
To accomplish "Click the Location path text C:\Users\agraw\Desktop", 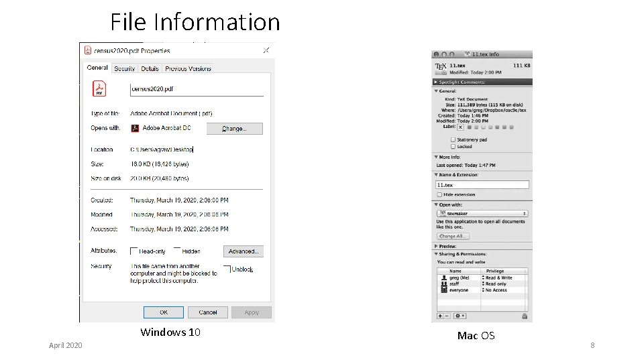I will 162,149.
